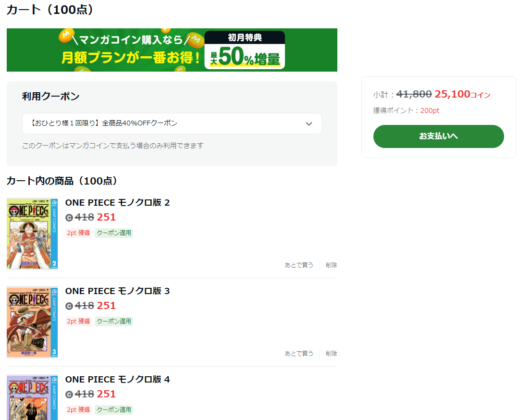Image resolution: width=531 pixels, height=420 pixels.
Task: Open ONE PIECE モノクロ版 3 cover thumbnail
Action: coord(32,322)
